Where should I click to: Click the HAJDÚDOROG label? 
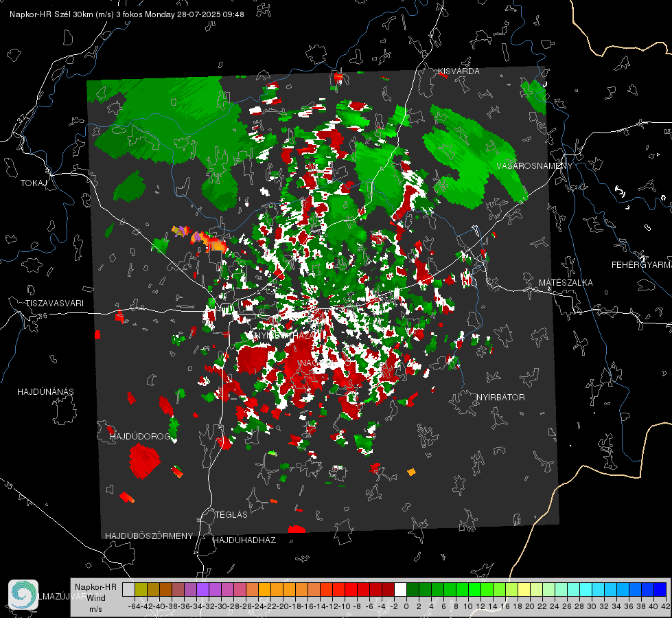pyautogui.click(x=141, y=436)
